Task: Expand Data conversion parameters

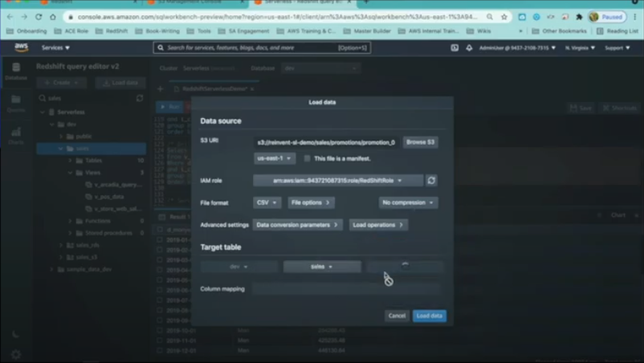Action: [x=297, y=225]
